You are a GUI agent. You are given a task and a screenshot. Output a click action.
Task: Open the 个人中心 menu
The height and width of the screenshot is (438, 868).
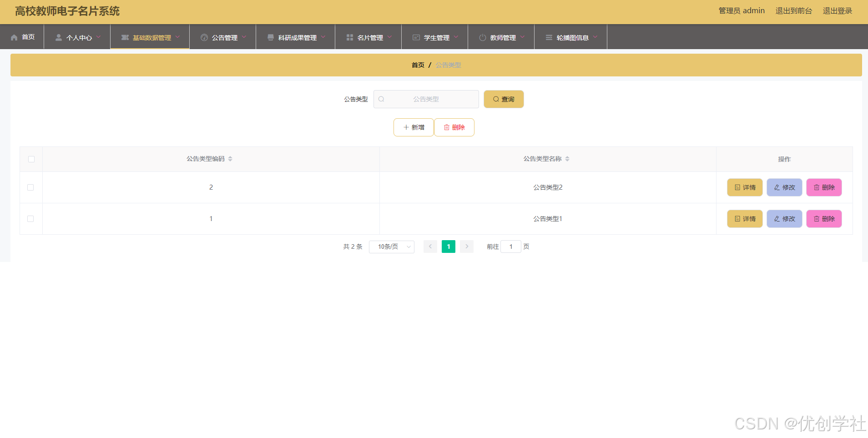[77, 37]
